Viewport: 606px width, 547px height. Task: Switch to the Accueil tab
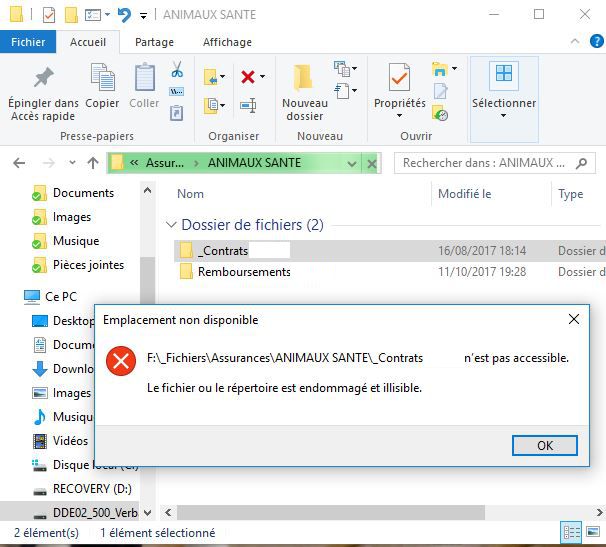click(88, 42)
